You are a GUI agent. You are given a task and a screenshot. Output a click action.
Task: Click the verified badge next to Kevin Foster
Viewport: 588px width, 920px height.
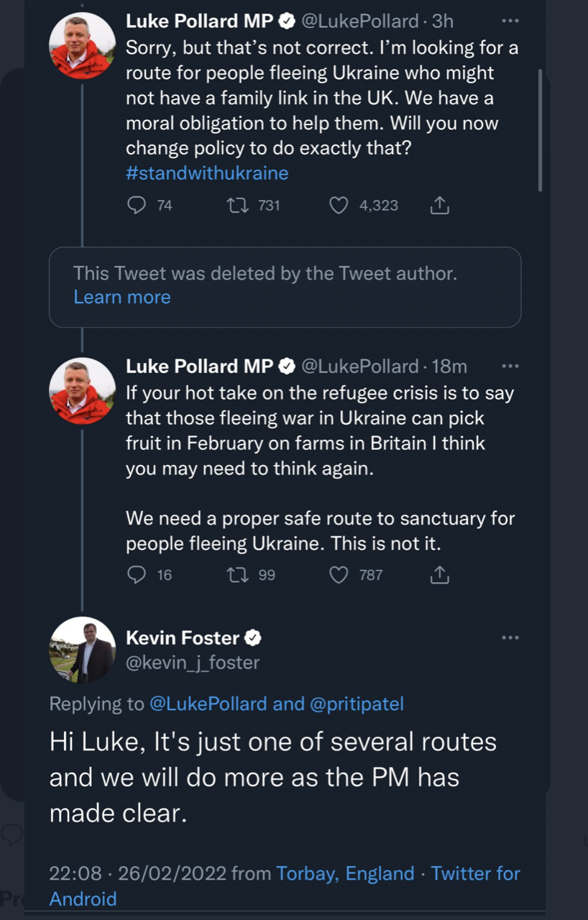(252, 638)
